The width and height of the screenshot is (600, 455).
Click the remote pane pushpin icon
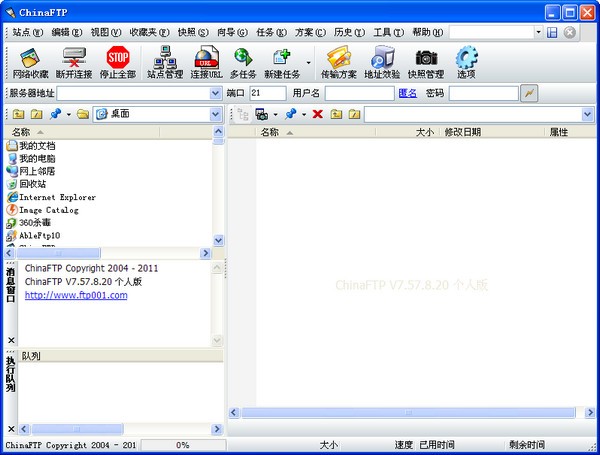point(290,114)
